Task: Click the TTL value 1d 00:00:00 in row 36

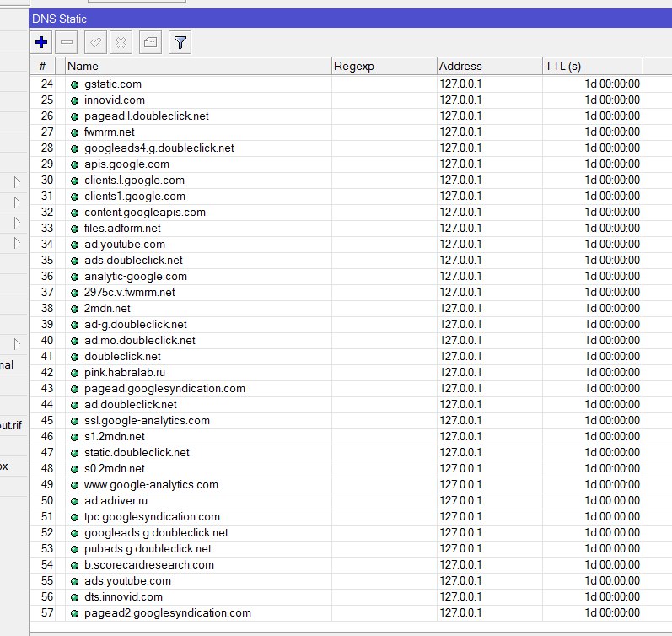Action: click(612, 276)
